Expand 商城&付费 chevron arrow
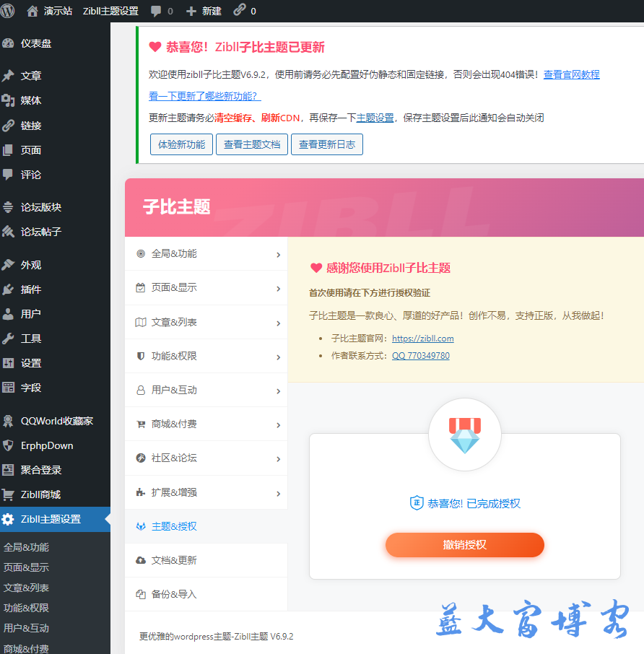The height and width of the screenshot is (654, 644). (x=278, y=425)
